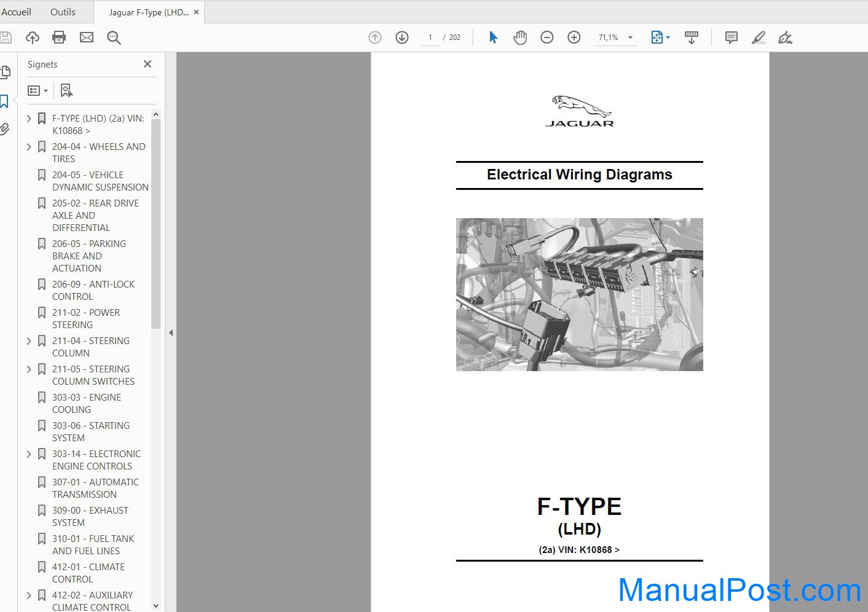Viewport: 868px width, 612px height.
Task: Click the bookmarks panel scrollbar thumb
Action: 156,224
